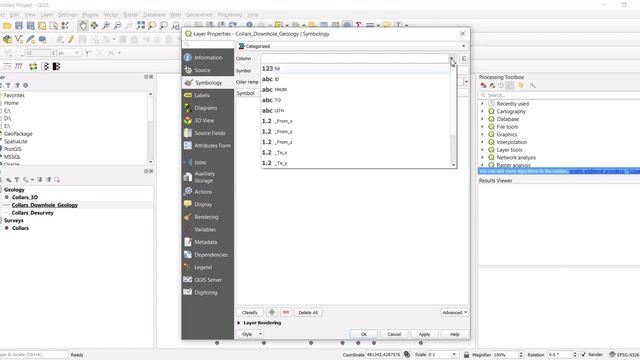Click the Zoom Full icon
This screenshot has height=360, width=640.
141,26
